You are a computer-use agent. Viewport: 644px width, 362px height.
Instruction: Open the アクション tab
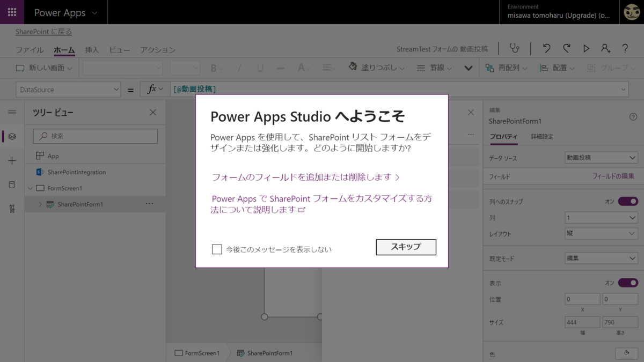coord(158,50)
